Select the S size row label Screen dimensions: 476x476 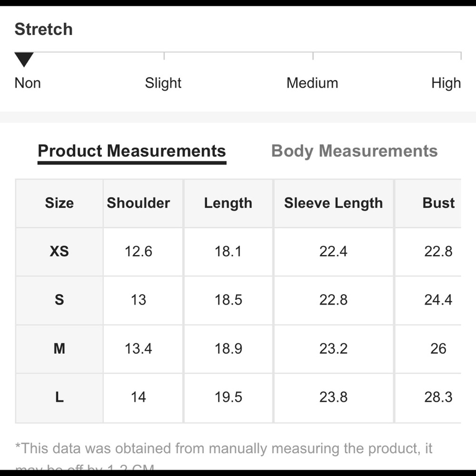59,300
